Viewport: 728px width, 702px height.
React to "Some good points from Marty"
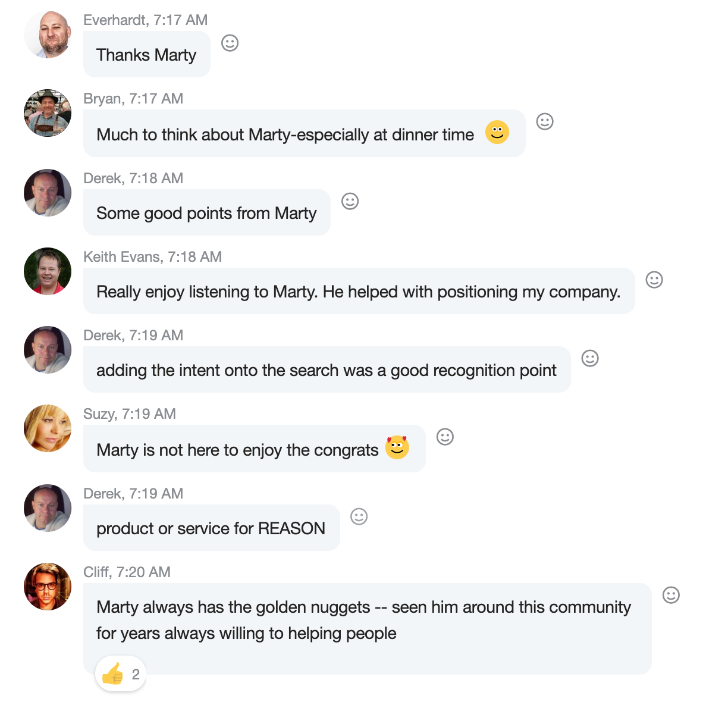[x=350, y=201]
